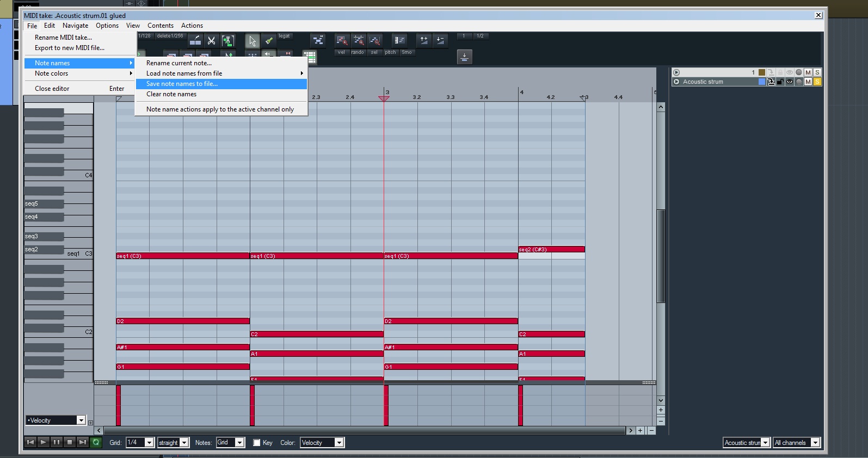The width and height of the screenshot is (868, 458).
Task: Click the vel toolbar button
Action: tap(341, 52)
